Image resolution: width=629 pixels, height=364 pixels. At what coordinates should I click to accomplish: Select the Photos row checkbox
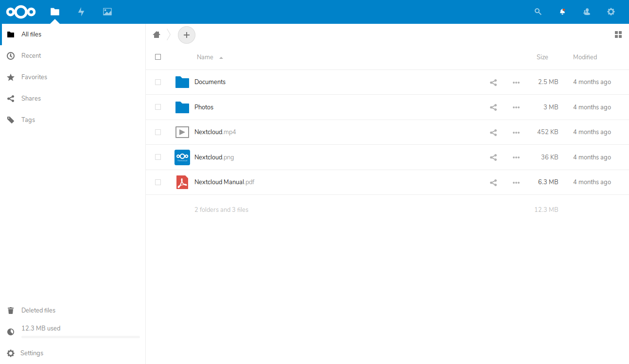click(158, 107)
